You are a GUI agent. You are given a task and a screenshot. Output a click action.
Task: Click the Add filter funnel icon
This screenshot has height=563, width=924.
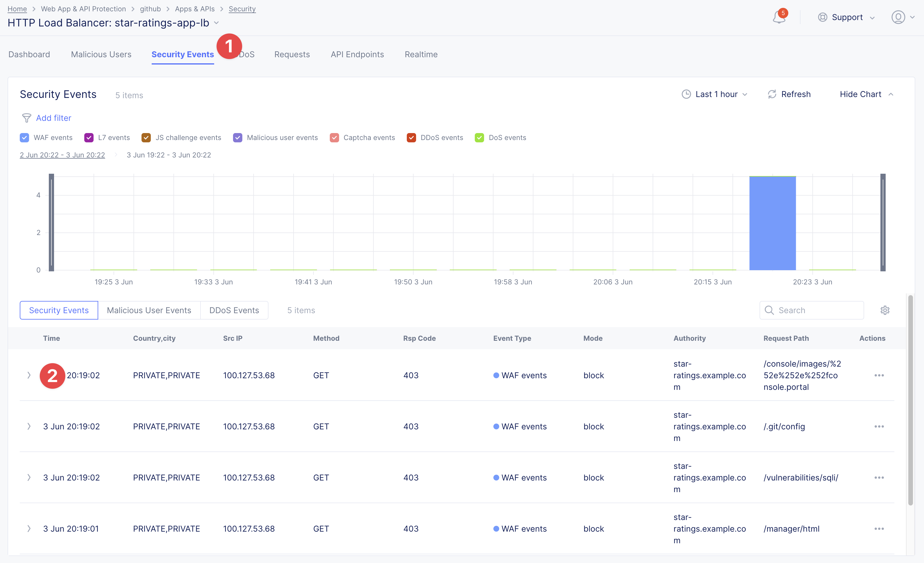click(27, 118)
